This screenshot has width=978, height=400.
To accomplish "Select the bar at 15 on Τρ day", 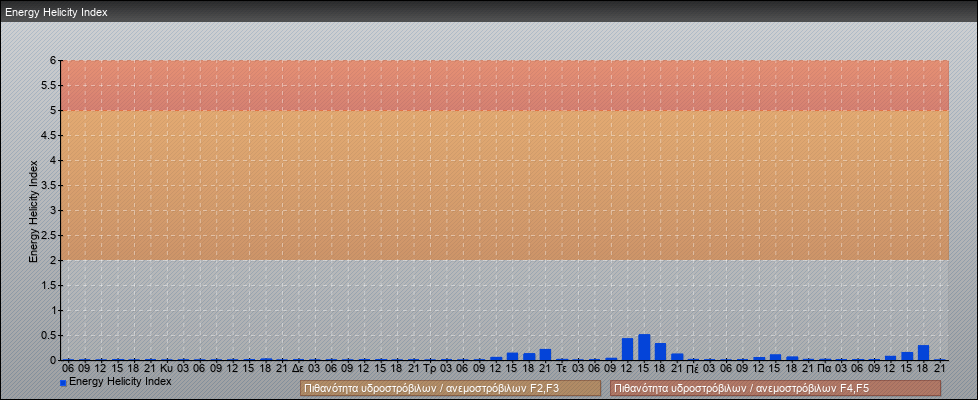I will point(513,356).
